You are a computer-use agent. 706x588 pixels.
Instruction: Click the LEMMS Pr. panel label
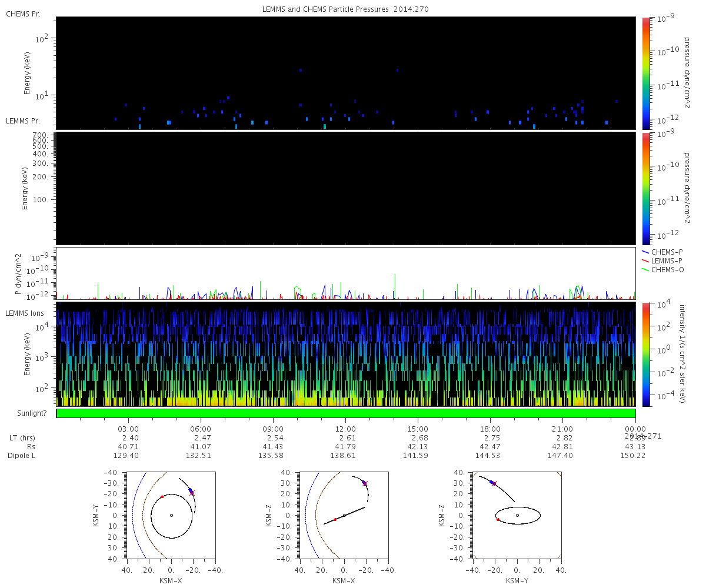pyautogui.click(x=23, y=121)
